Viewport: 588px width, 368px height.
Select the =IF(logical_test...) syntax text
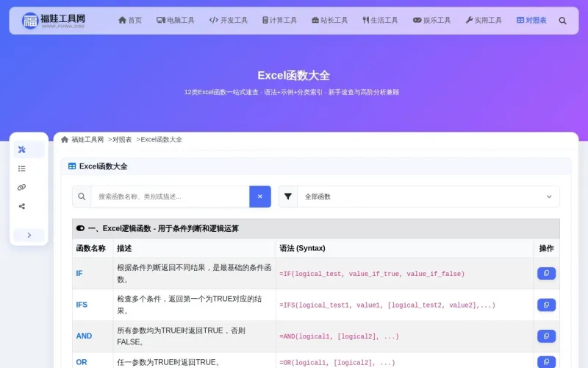pos(372,274)
